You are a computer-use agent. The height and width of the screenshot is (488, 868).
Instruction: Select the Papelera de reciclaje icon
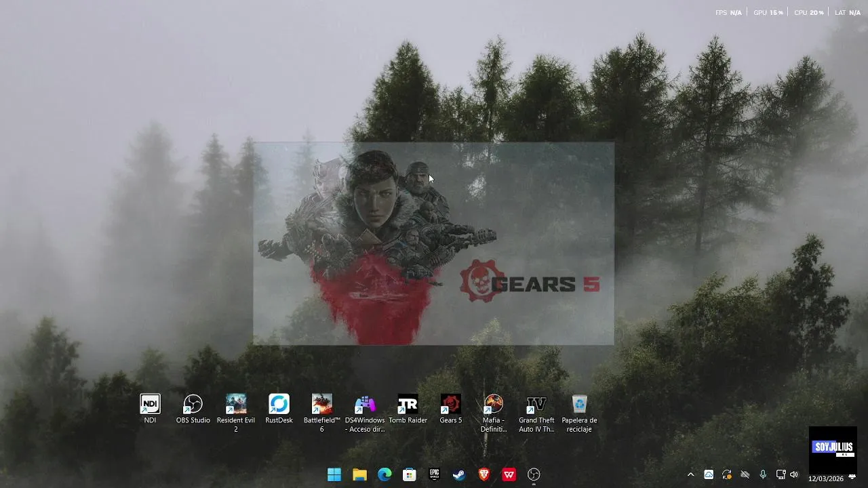(580, 413)
